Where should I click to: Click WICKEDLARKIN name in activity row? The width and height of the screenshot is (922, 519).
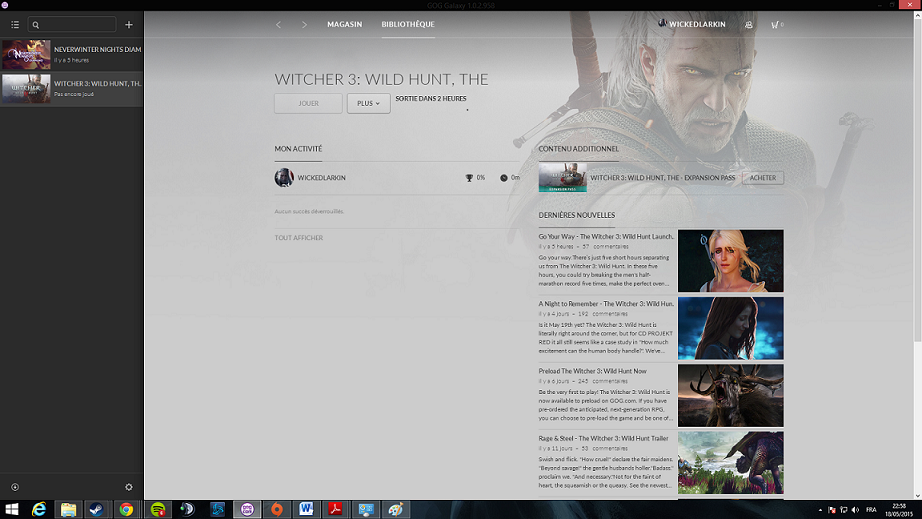point(322,178)
